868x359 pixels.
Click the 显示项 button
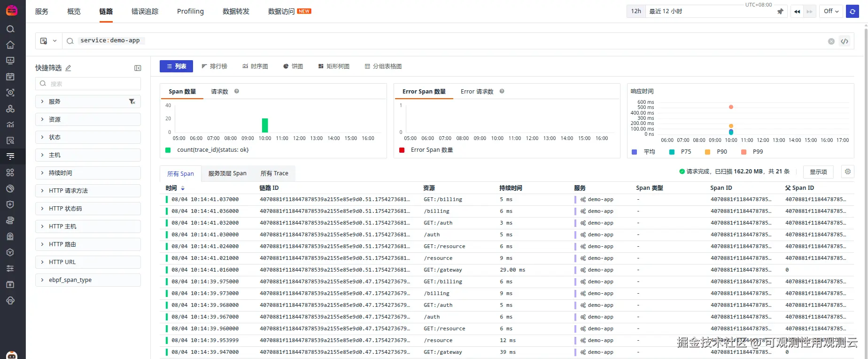click(818, 172)
